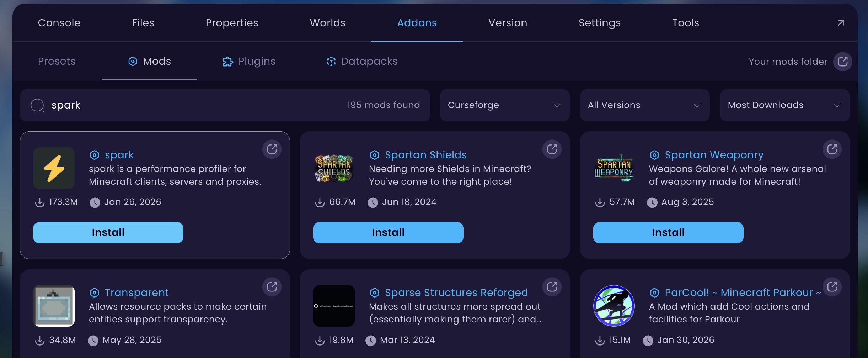868x358 pixels.
Task: Open the Worlds tab
Action: (328, 23)
